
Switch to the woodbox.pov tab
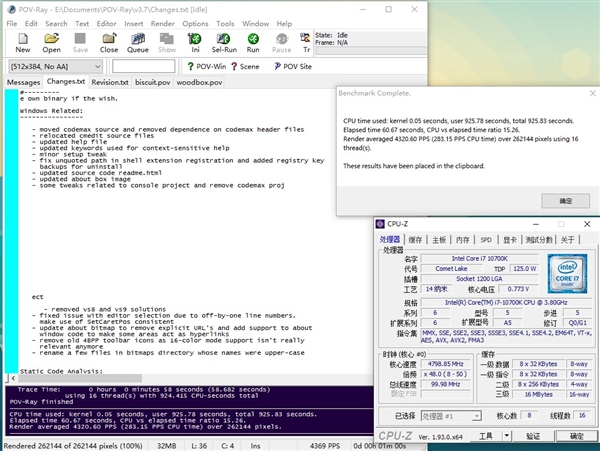coord(199,82)
